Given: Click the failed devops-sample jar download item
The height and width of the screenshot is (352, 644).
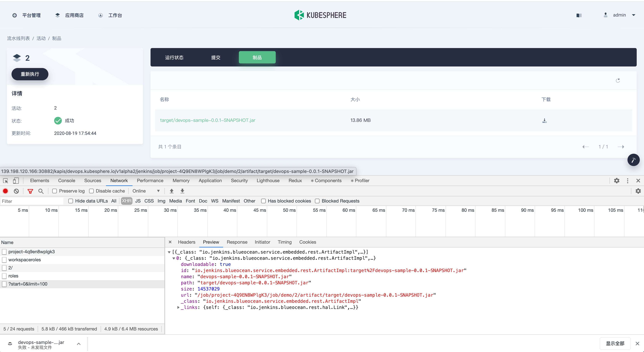Looking at the screenshot, I should coord(41,345).
